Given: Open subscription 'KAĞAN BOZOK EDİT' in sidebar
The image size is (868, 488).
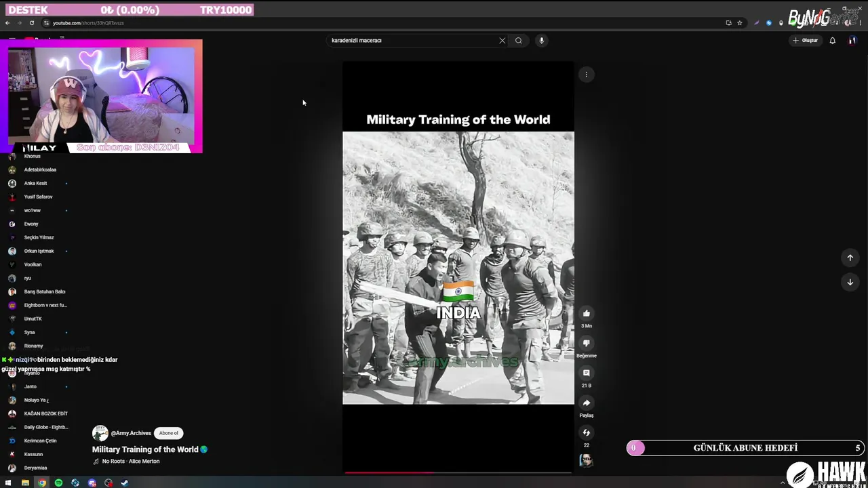Looking at the screenshot, I should (45, 413).
